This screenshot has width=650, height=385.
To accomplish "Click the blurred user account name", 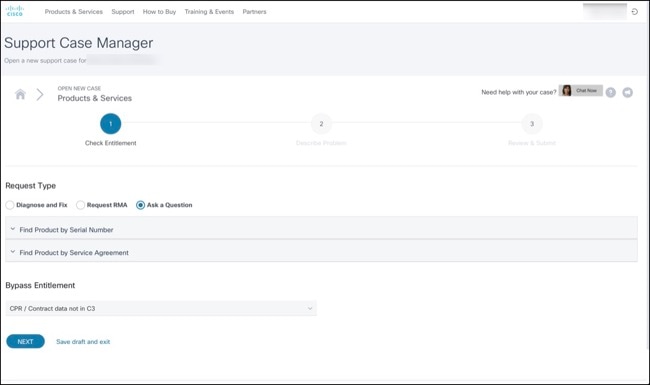I will [x=605, y=11].
